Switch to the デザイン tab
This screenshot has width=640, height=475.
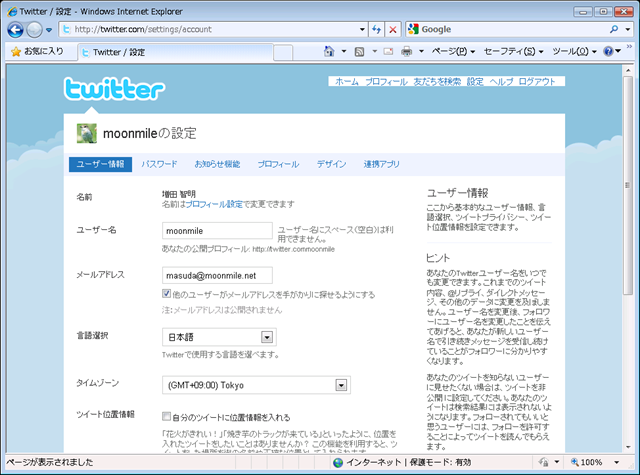[331, 163]
